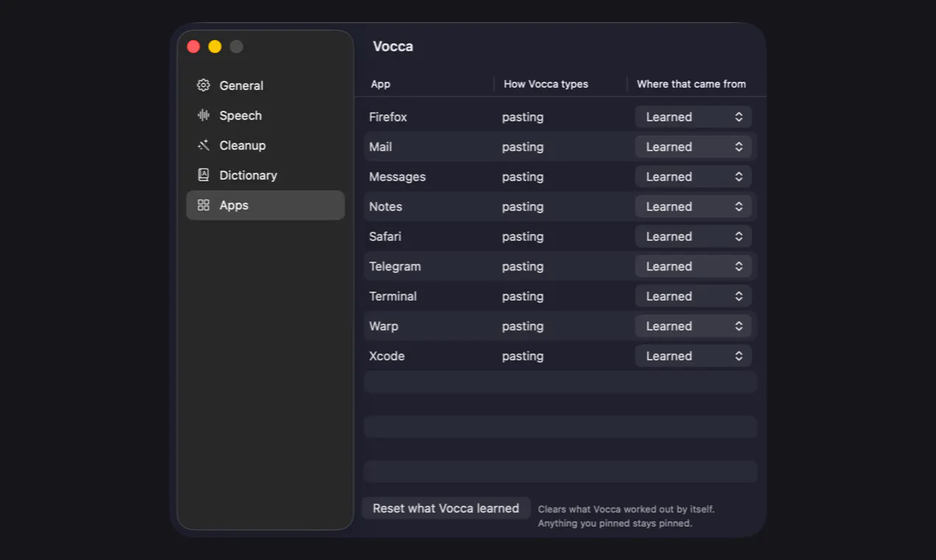Click pasting in the Telegram row

click(523, 266)
